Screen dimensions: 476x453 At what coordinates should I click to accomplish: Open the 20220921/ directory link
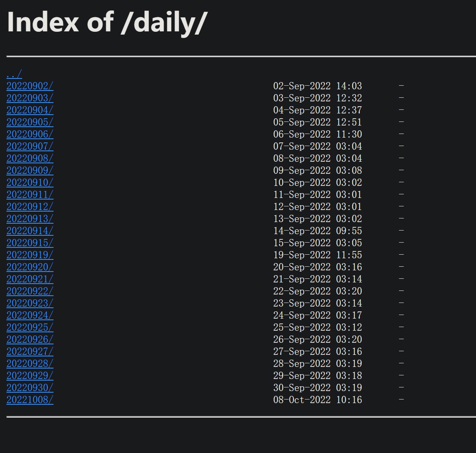(x=30, y=279)
